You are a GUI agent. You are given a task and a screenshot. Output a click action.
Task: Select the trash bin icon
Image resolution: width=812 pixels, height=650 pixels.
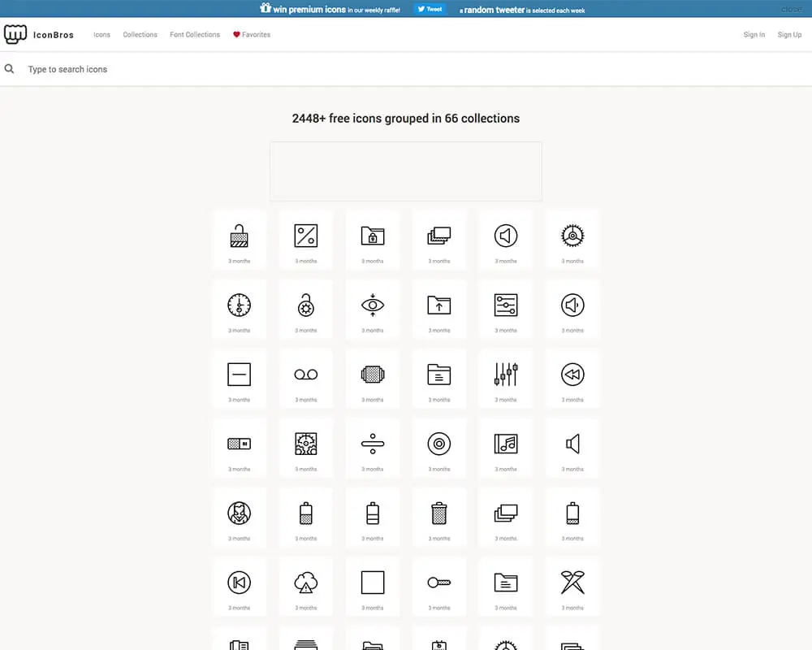tap(439, 513)
